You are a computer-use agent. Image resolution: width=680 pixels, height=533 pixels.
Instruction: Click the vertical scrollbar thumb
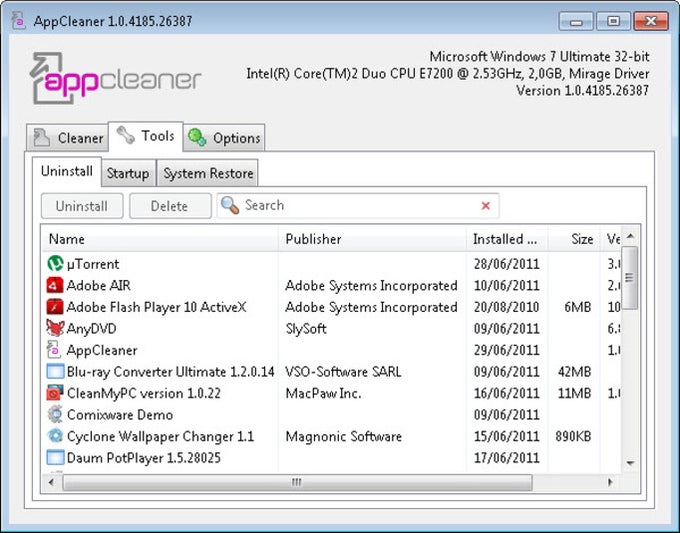point(630,278)
